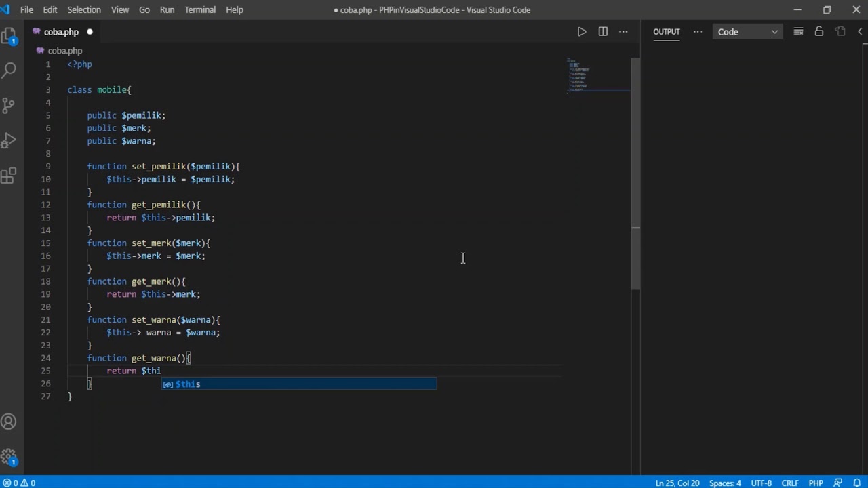The image size is (868, 488).
Task: Change line endings via CRLF
Action: click(x=789, y=483)
